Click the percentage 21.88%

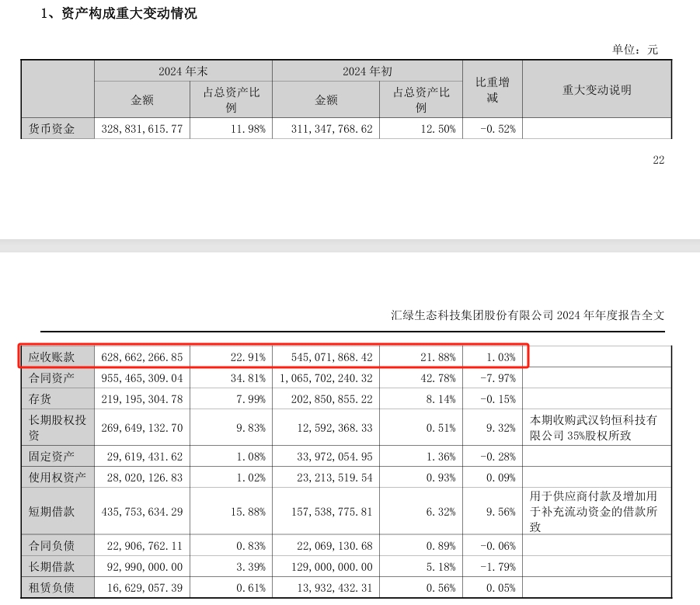pyautogui.click(x=438, y=357)
